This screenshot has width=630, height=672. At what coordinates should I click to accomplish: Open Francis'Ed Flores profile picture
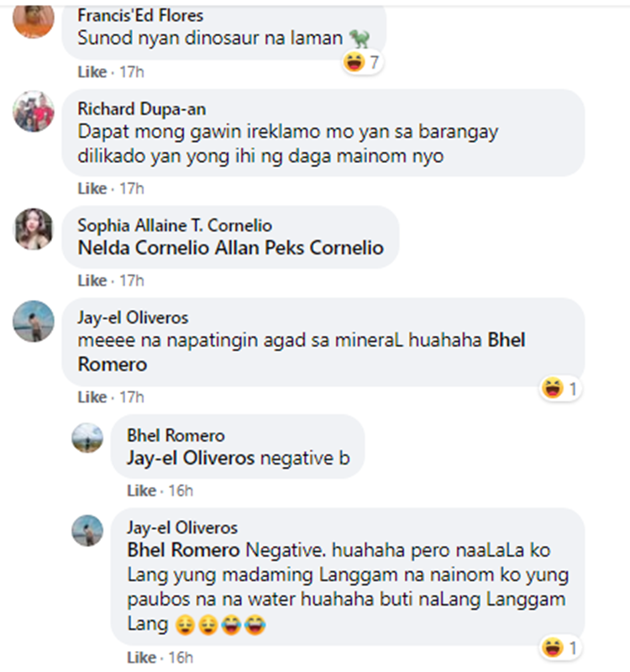(34, 18)
